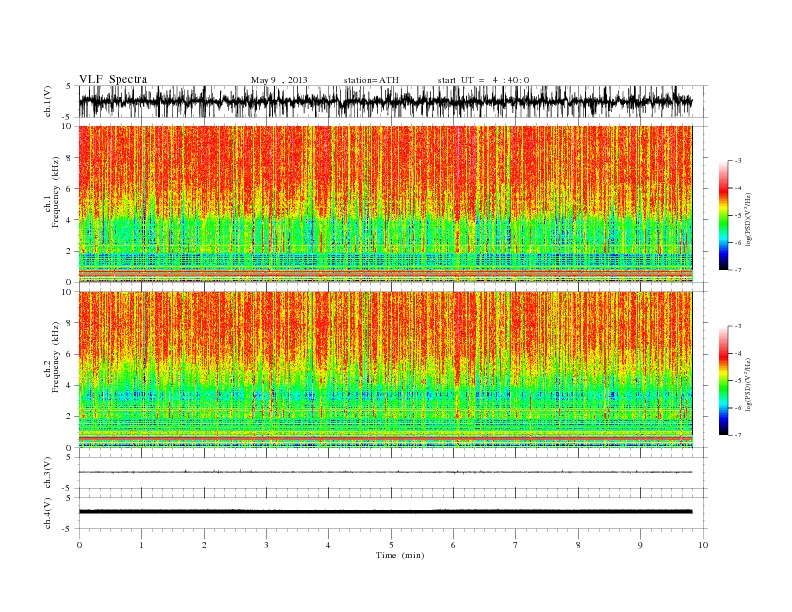The width and height of the screenshot is (792, 612).
Task: Click the time axis tick label "7"
Action: coord(516,545)
